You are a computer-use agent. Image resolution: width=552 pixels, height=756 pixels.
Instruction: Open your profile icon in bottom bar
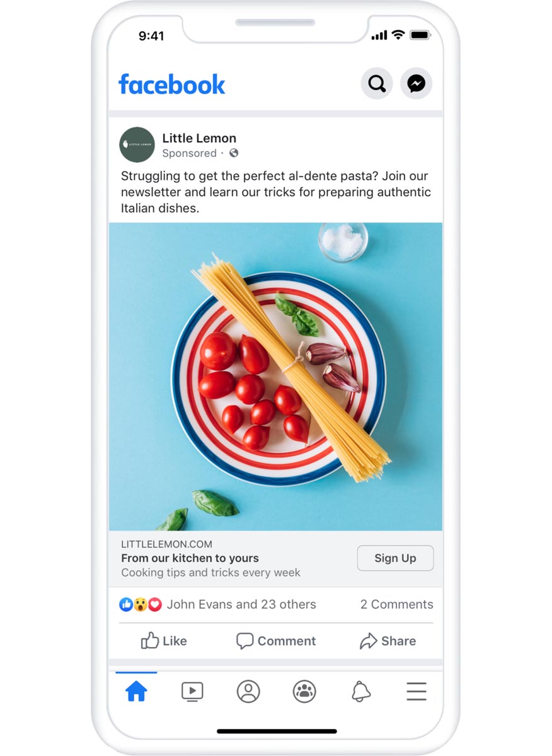(248, 691)
